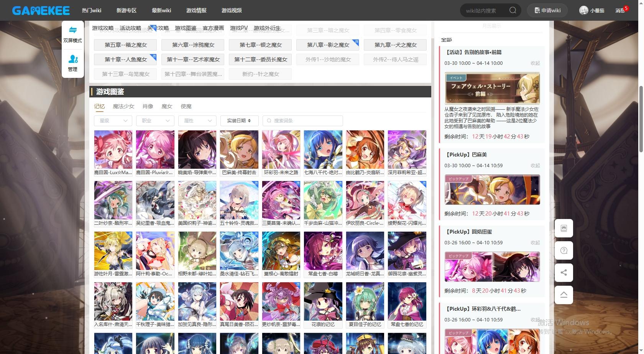Screen dimensions: 644x354
Task: Open 千岁由麻-山猫冲... memoria card
Action: tap(323, 204)
